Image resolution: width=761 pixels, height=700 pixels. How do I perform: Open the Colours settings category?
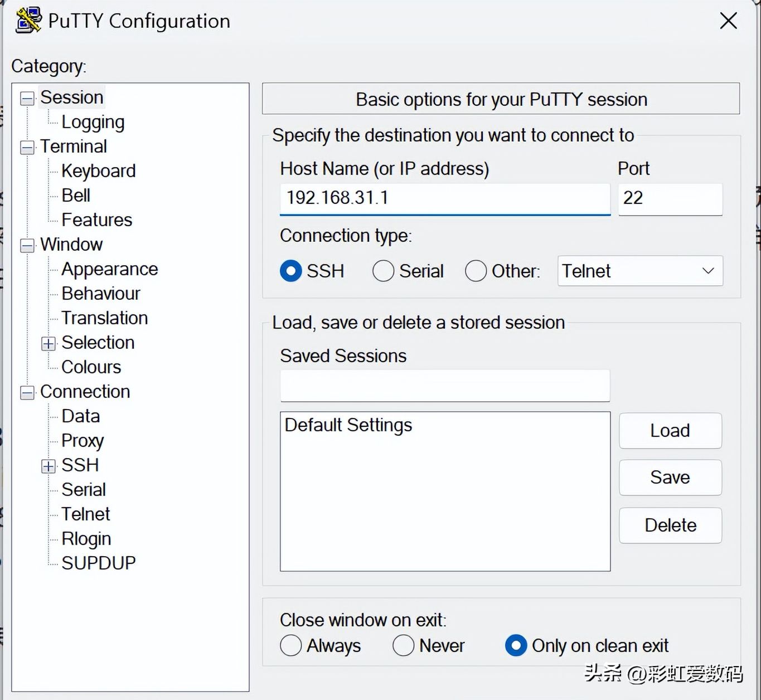click(x=91, y=367)
